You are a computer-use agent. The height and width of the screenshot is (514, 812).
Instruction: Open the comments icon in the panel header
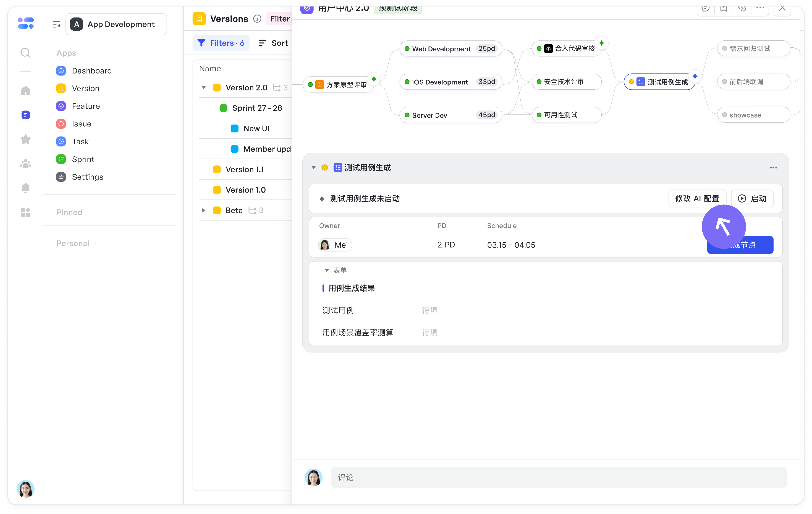click(x=706, y=8)
